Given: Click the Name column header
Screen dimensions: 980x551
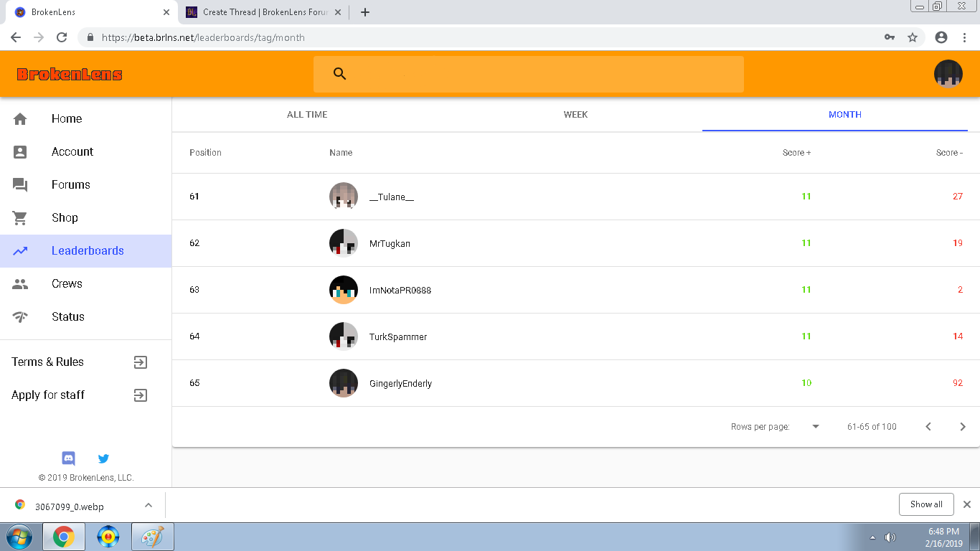Looking at the screenshot, I should point(341,153).
